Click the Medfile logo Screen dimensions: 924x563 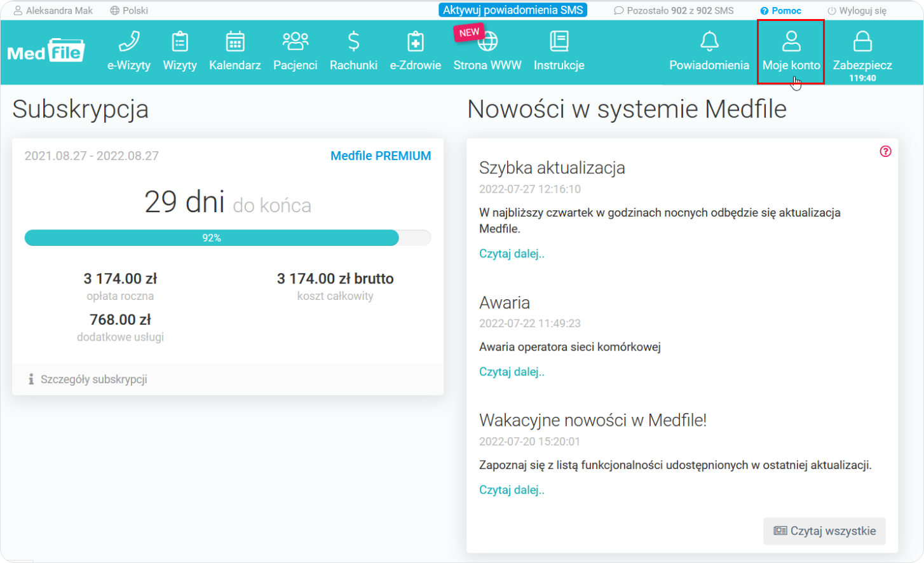[46, 50]
